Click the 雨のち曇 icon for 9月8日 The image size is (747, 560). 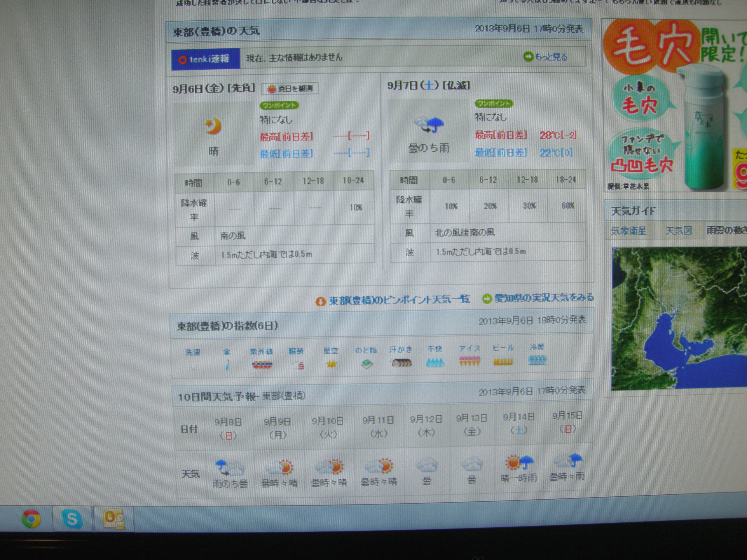coord(229,468)
